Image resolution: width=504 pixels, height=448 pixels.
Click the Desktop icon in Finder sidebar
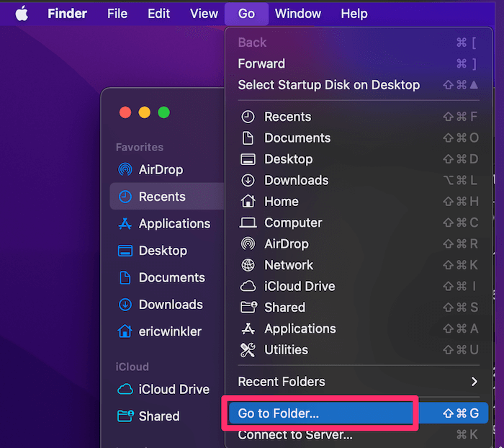[125, 251]
